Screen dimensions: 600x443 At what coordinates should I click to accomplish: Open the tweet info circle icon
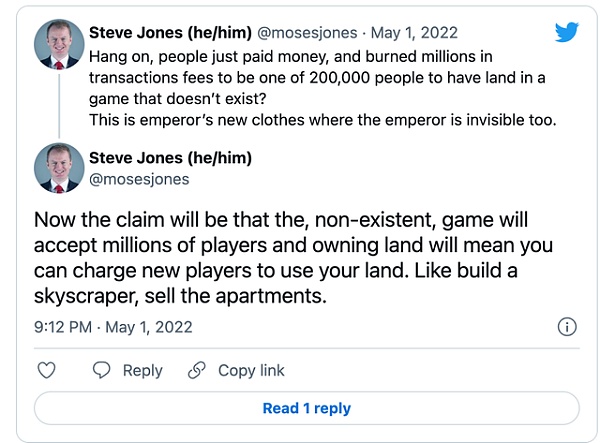coord(567,327)
